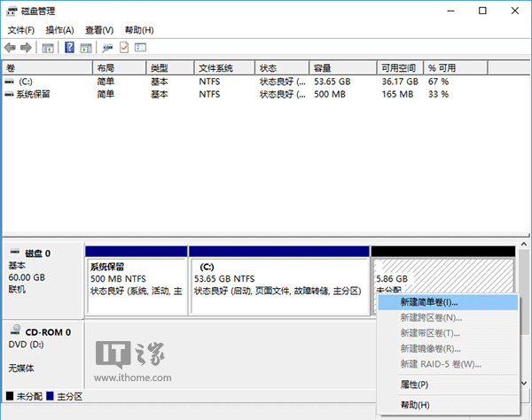
Task: Click greyed 新建带区卷(T)... context entry
Action: click(448, 333)
